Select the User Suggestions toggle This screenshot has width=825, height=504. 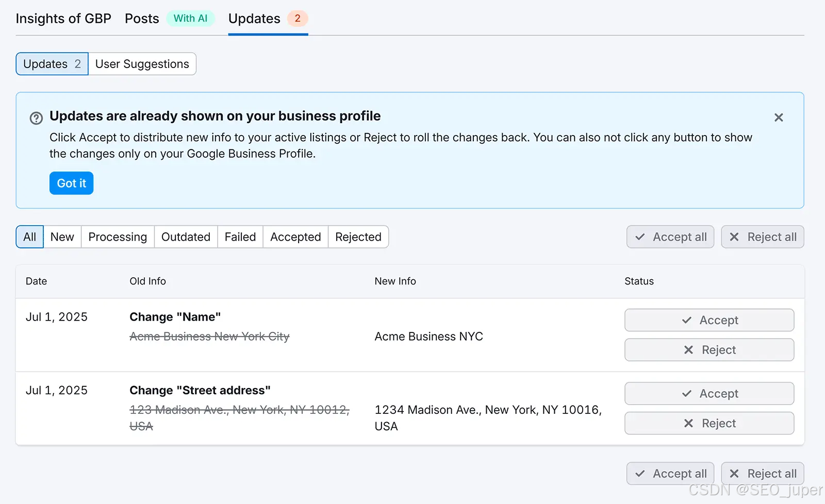(142, 64)
